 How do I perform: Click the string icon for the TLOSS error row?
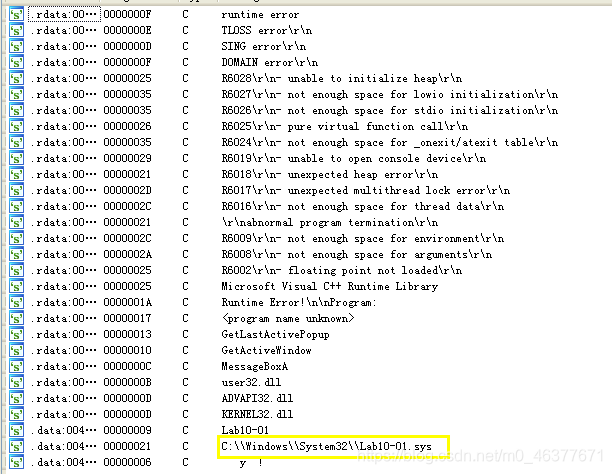pos(16,31)
